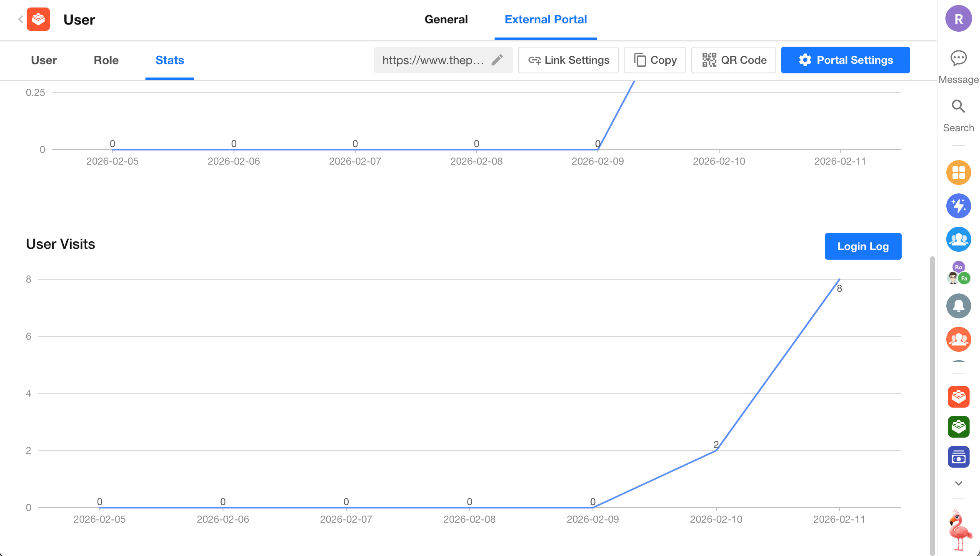The height and width of the screenshot is (556, 980).
Task: Click the Search magnifier icon
Action: coord(958,107)
